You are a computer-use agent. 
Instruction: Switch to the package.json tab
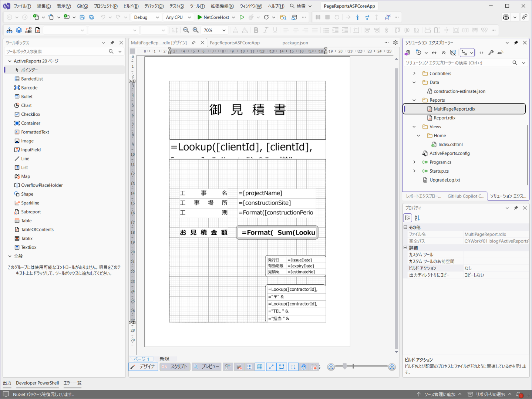[295, 43]
